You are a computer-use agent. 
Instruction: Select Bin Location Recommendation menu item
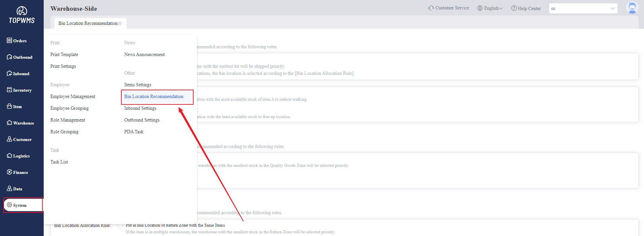pos(154,97)
